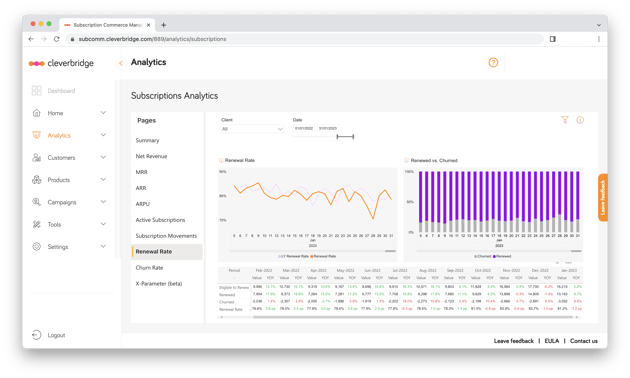
Task: Open the Churn Rate page
Action: (149, 268)
